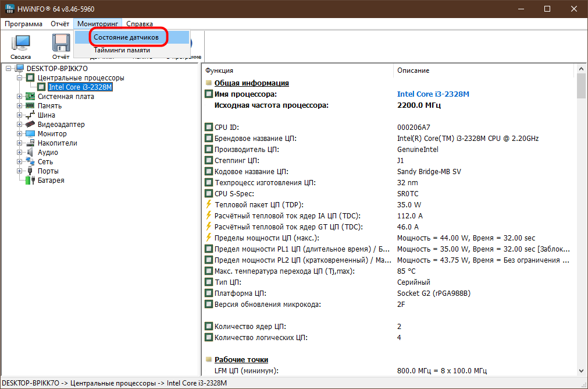
Task: Expand the Память node
Action: (x=20, y=106)
